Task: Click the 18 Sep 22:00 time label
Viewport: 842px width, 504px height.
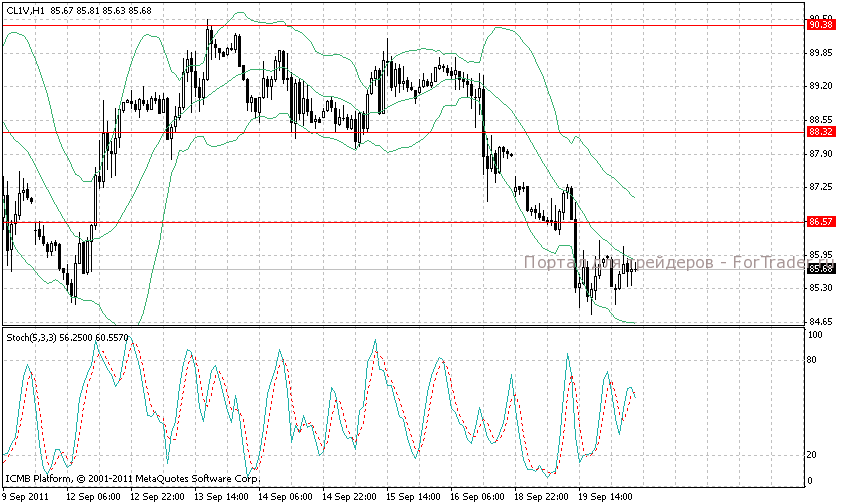Action: [541, 497]
